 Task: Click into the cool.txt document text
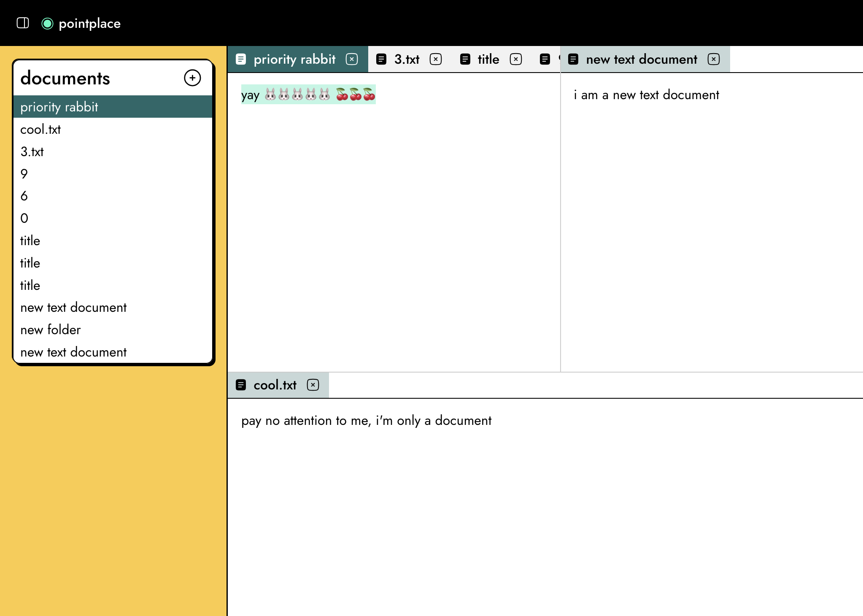point(366,421)
